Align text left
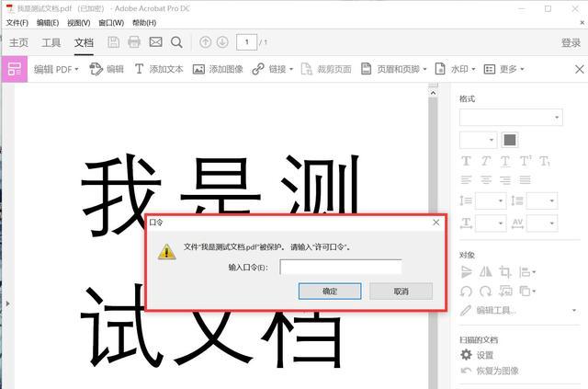This screenshot has height=389, width=588. (466, 180)
